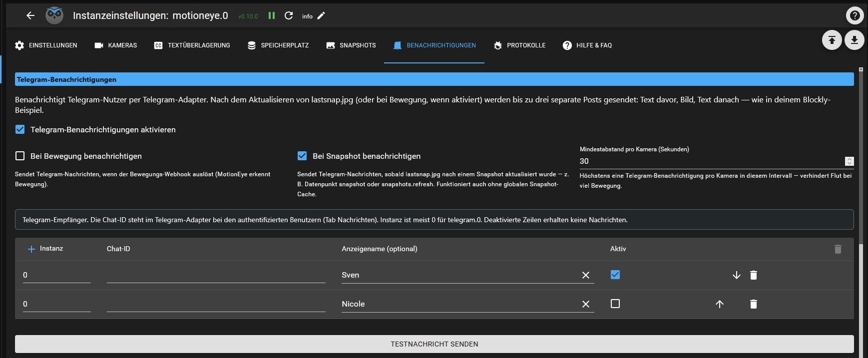
Task: Clear the Nicole display name
Action: [586, 304]
